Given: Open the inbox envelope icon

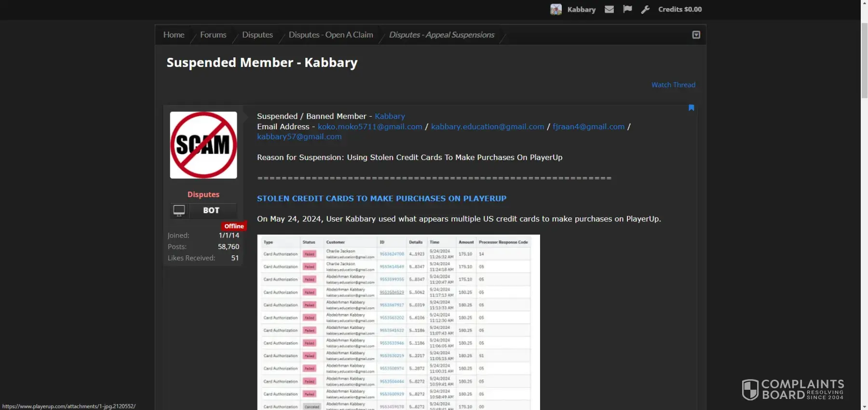Looking at the screenshot, I should (609, 9).
